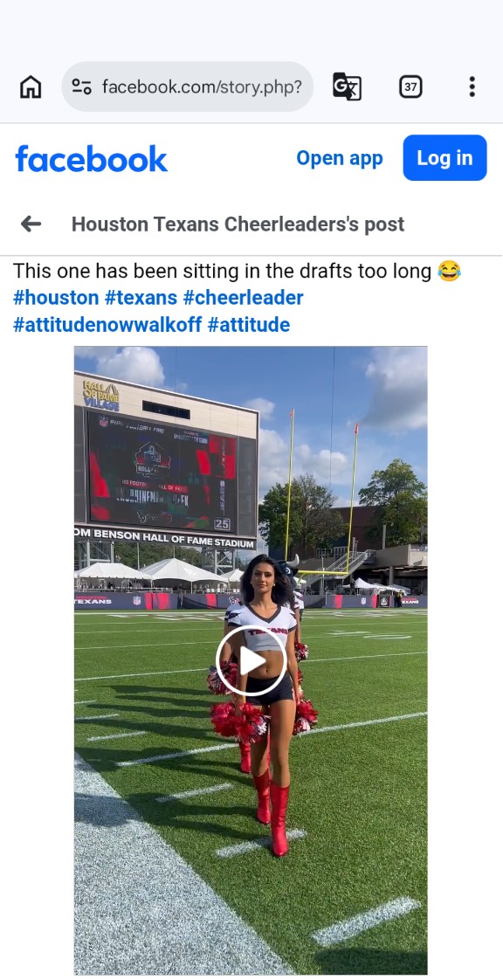The height and width of the screenshot is (980, 503).
Task: Play the video with the play button
Action: click(x=251, y=661)
